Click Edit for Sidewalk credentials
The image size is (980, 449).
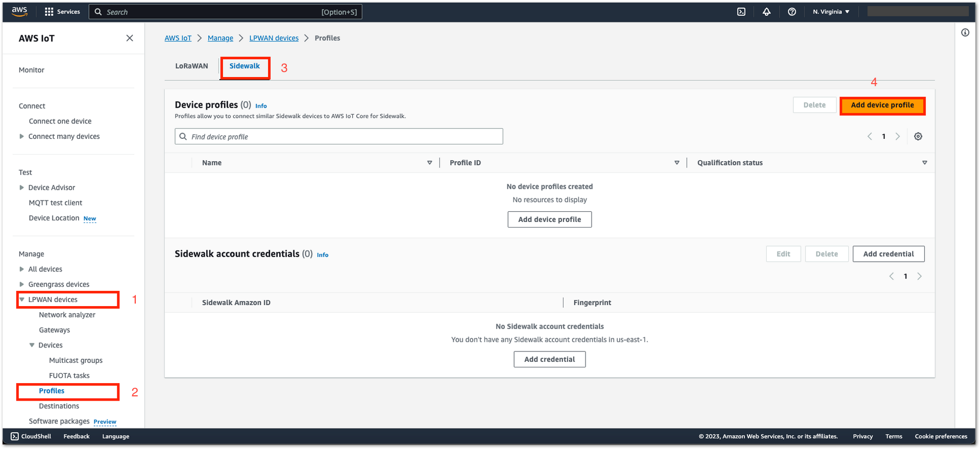pos(783,254)
